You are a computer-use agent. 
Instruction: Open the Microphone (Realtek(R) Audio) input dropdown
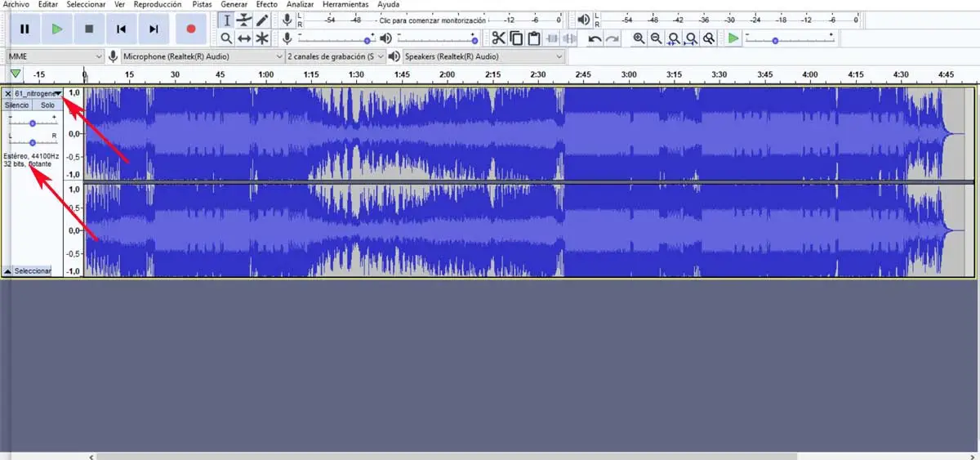coord(202,56)
